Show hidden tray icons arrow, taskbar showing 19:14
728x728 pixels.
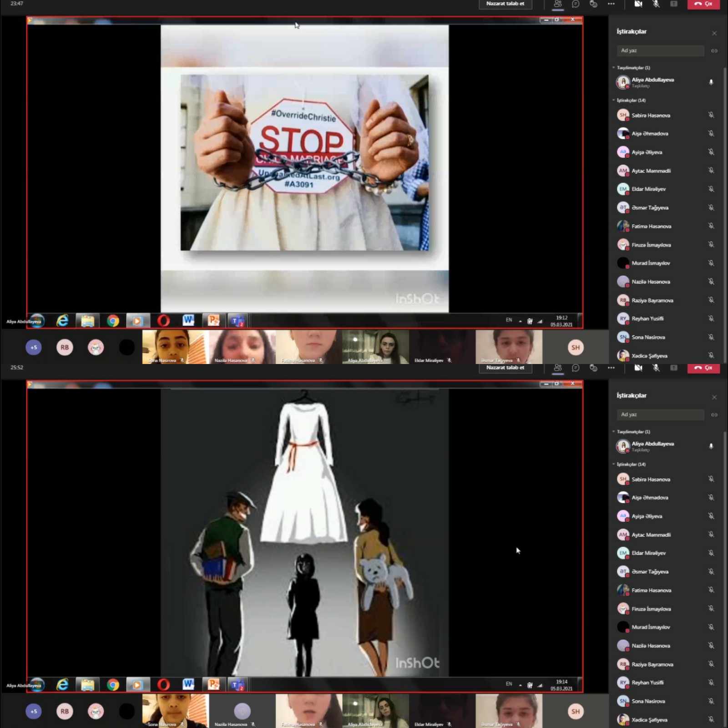click(x=520, y=685)
